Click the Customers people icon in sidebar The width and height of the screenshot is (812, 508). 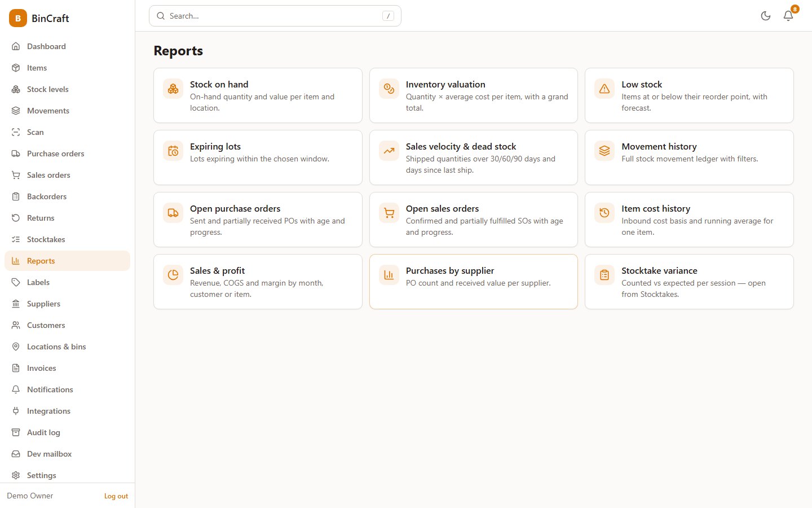tap(16, 325)
